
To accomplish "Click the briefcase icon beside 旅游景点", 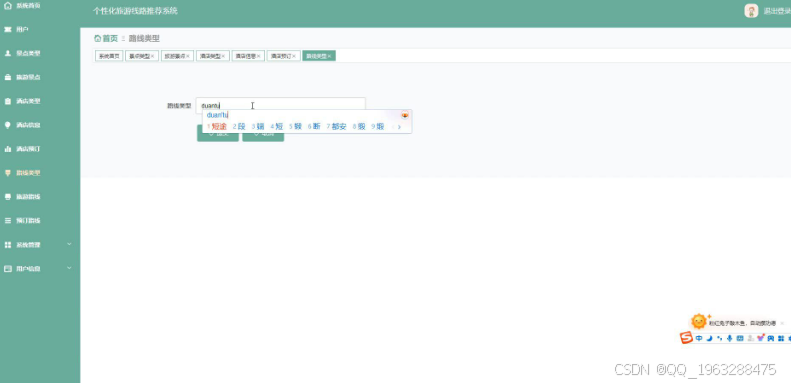I will pos(8,77).
